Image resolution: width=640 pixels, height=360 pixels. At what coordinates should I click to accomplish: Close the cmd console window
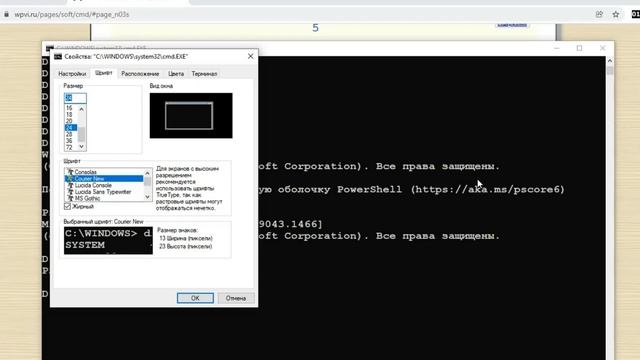(602, 48)
